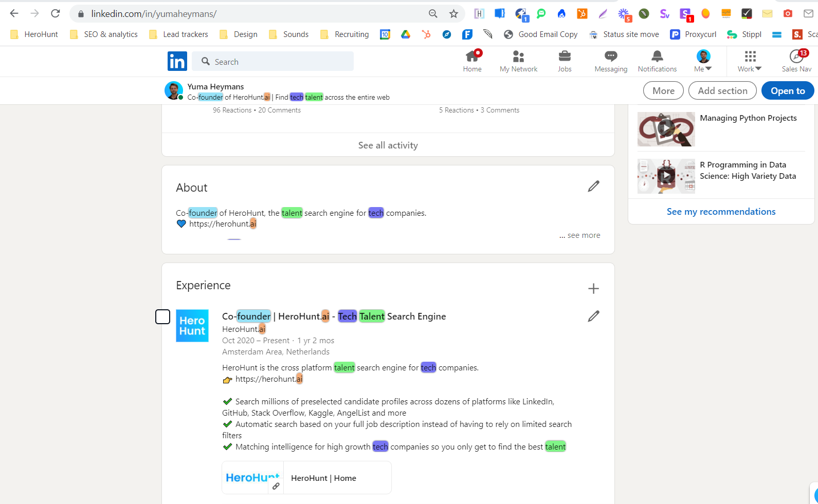Open the blue compass bookmark icon
The height and width of the screenshot is (504, 818).
point(447,34)
